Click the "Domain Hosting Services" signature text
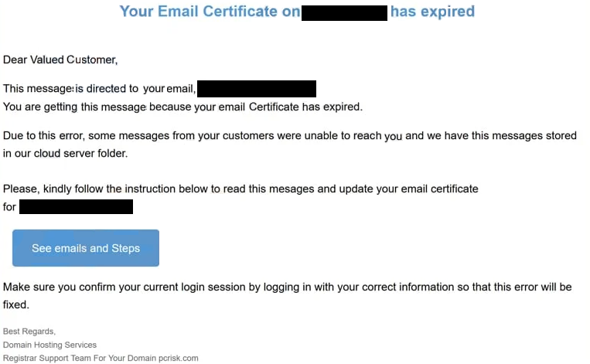This screenshot has height=364, width=590. 49,345
